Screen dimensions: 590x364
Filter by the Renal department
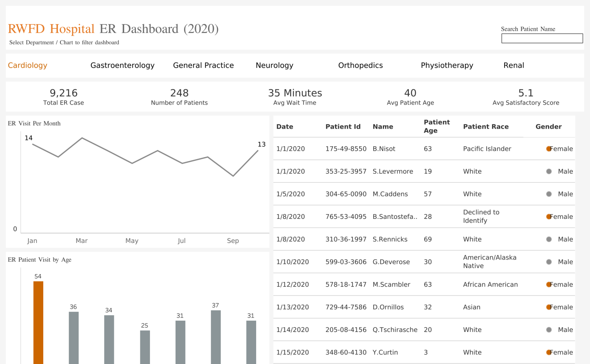(x=513, y=65)
